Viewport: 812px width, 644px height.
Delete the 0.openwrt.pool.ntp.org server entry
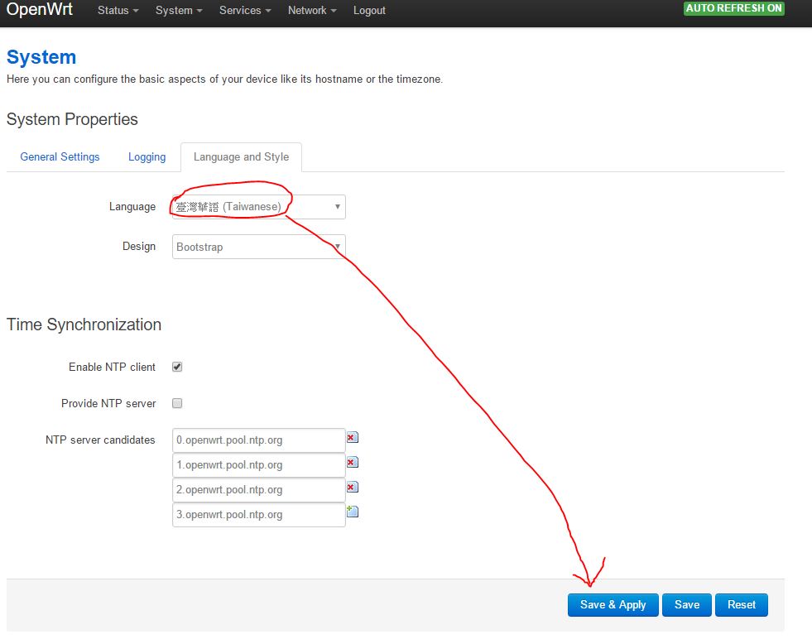click(352, 438)
